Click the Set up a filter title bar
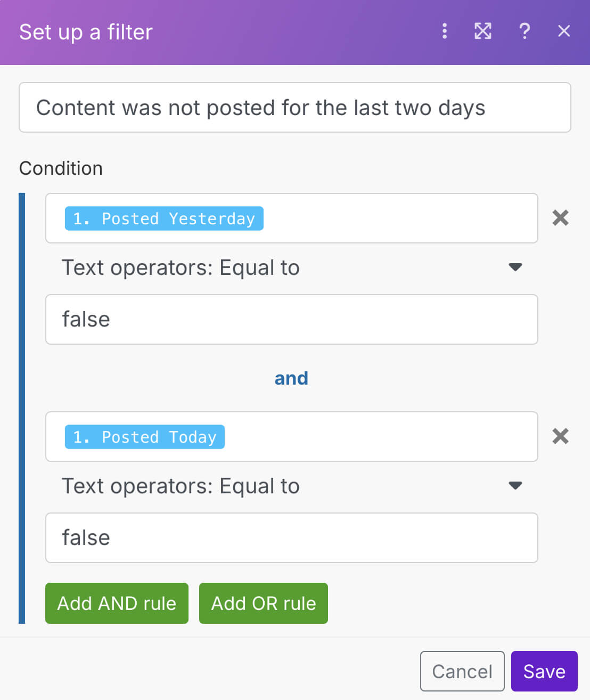Screen dimensions: 590x700 [x=86, y=32]
